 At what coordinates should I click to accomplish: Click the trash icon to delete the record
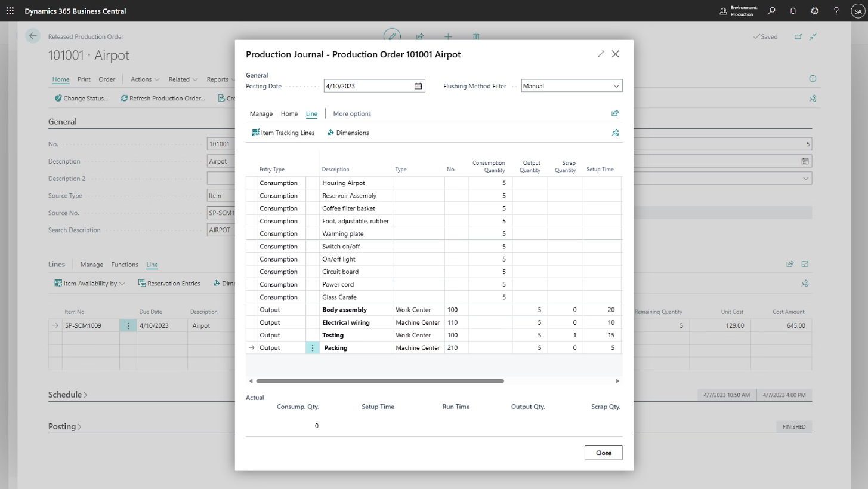click(x=475, y=36)
